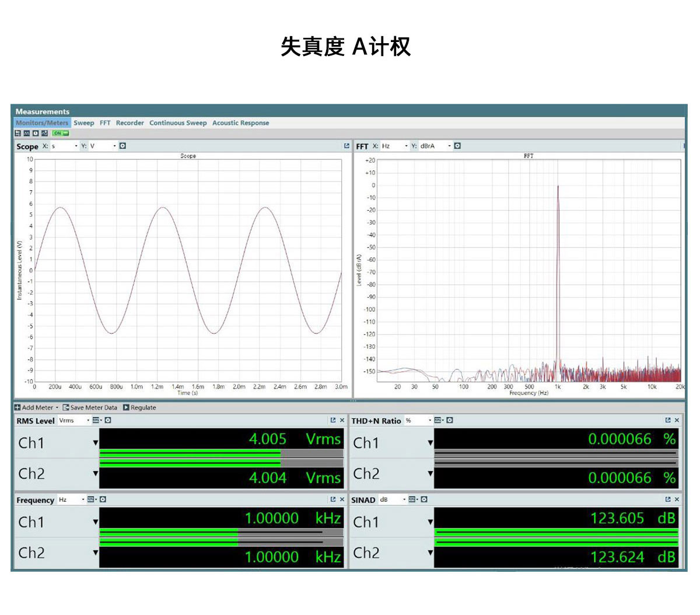
Task: Click the Add Meter button
Action: click(34, 407)
